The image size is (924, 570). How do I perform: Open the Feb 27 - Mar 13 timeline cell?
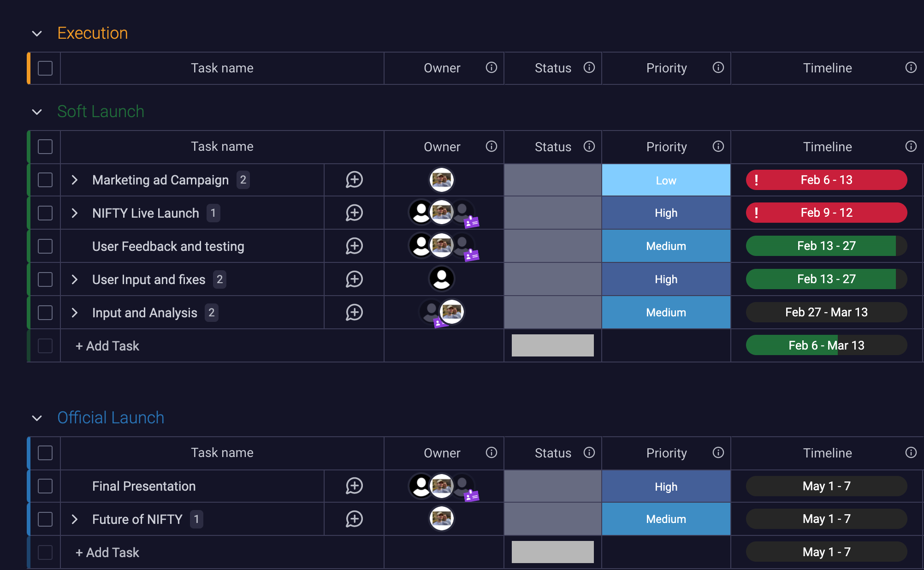(x=827, y=312)
